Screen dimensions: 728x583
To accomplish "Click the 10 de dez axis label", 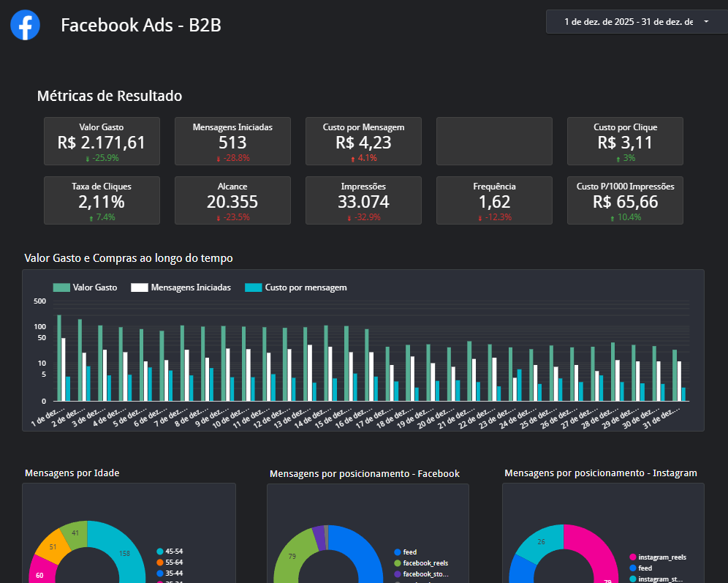I will pyautogui.click(x=231, y=417).
